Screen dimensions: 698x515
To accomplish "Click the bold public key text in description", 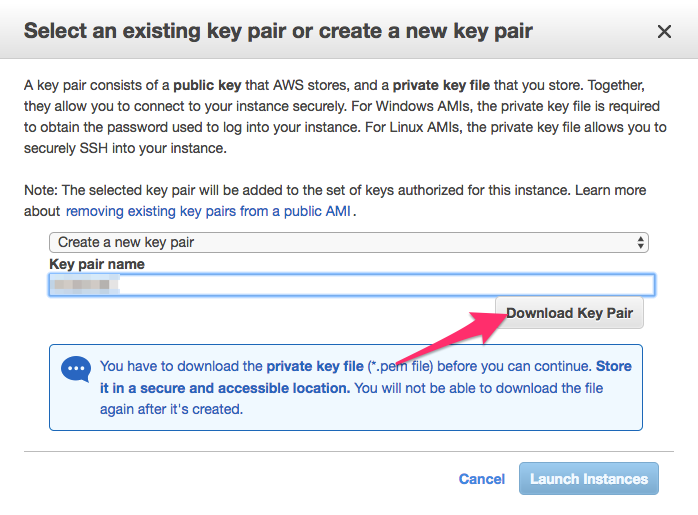I will (x=207, y=85).
